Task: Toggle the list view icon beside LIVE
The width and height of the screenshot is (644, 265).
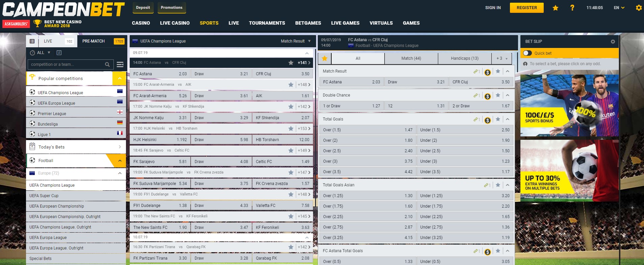Action: [x=32, y=41]
